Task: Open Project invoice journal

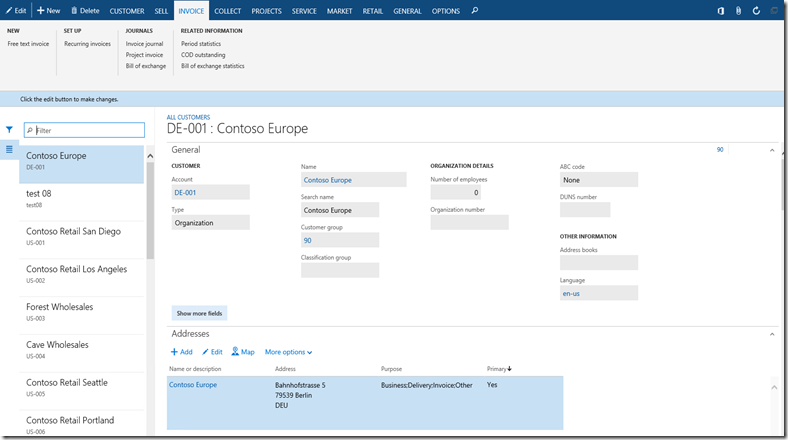Action: click(144, 55)
